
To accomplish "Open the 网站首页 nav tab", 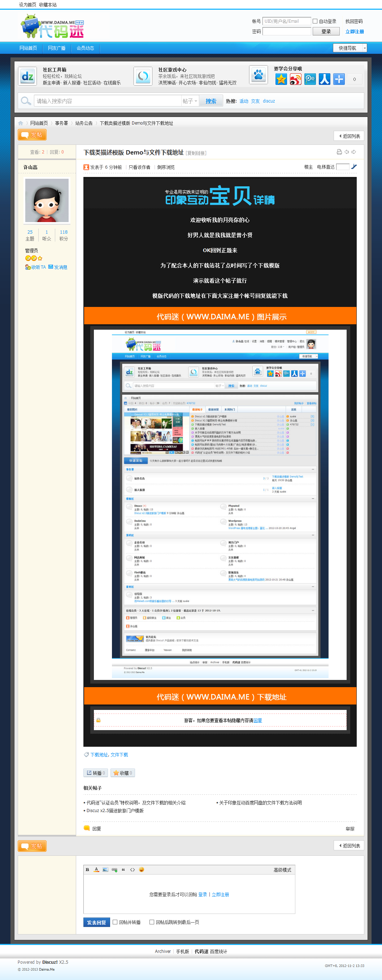I will click(x=28, y=48).
